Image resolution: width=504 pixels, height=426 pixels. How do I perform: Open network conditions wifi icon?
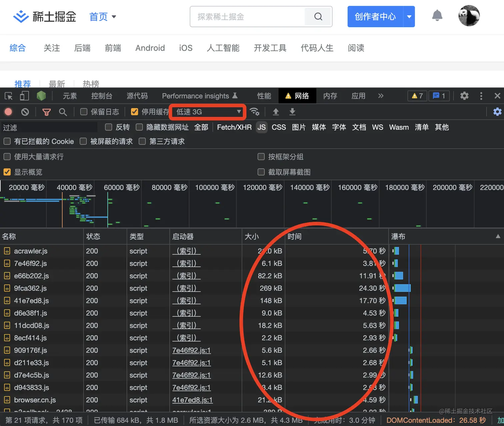[x=254, y=112]
